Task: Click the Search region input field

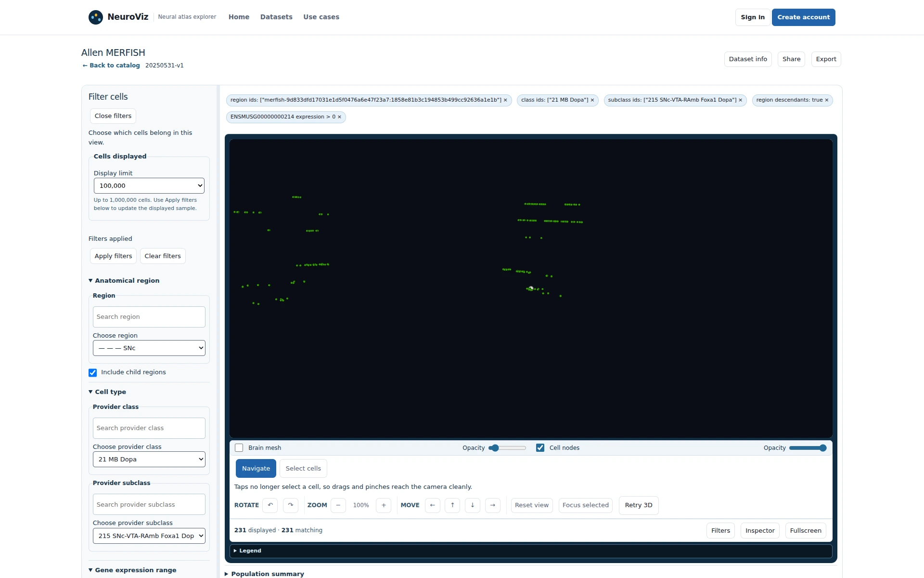Action: [149, 317]
